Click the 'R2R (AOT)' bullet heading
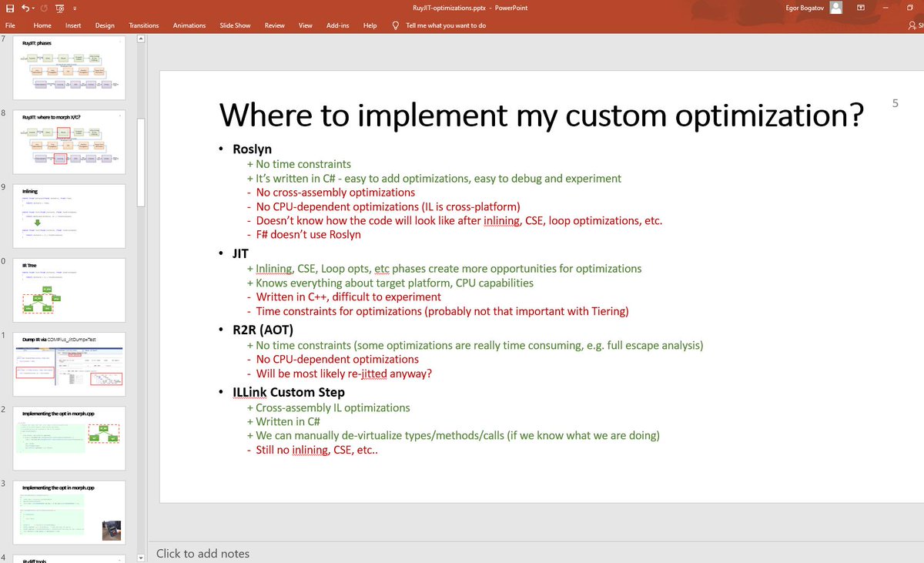The image size is (924, 563). (x=263, y=331)
